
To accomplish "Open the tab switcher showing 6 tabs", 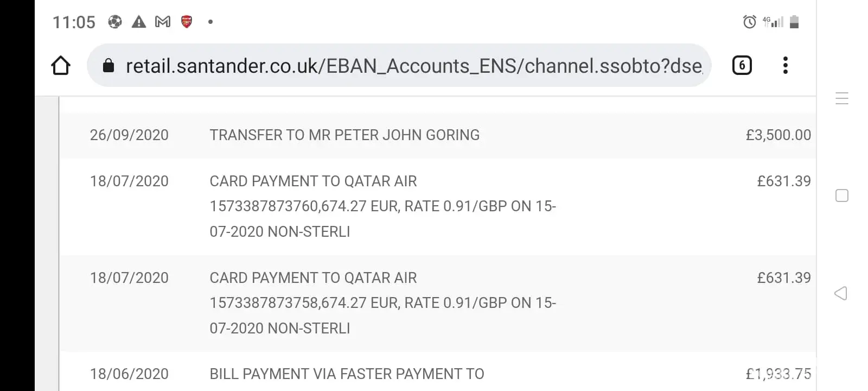I will (x=742, y=66).
